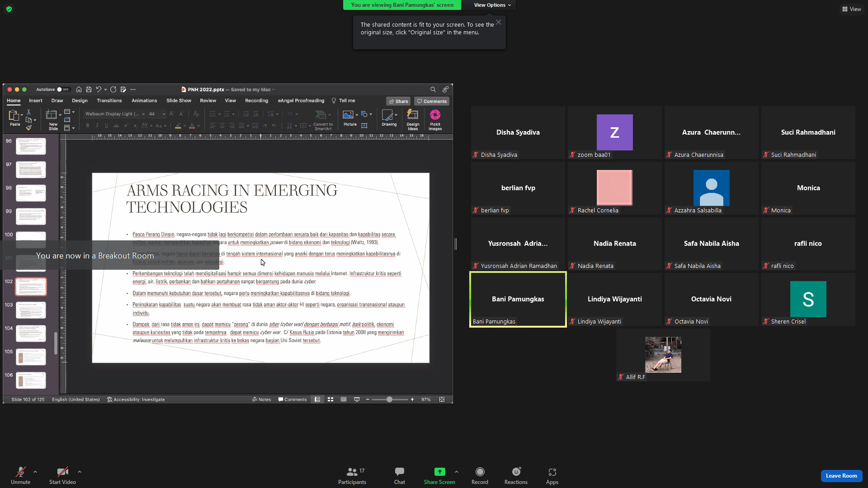
Task: Toggle Strikethrough formatting button
Action: [x=116, y=126]
